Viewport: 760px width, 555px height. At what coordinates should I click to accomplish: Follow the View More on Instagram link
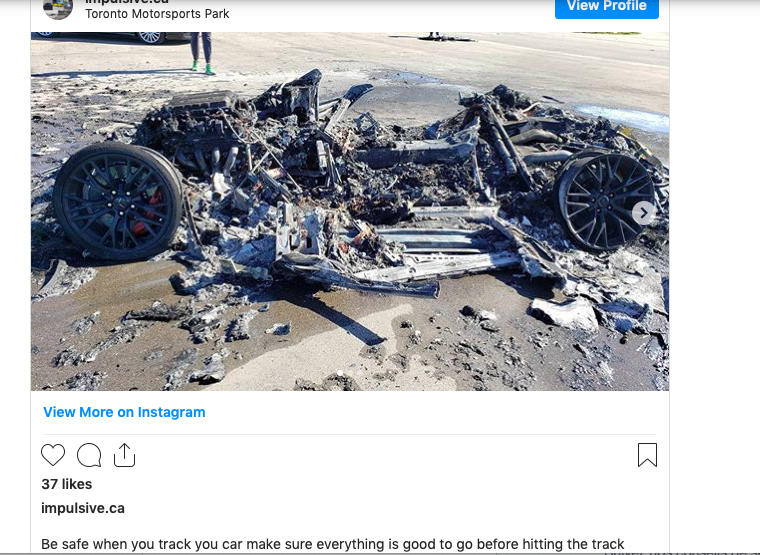[x=124, y=412]
